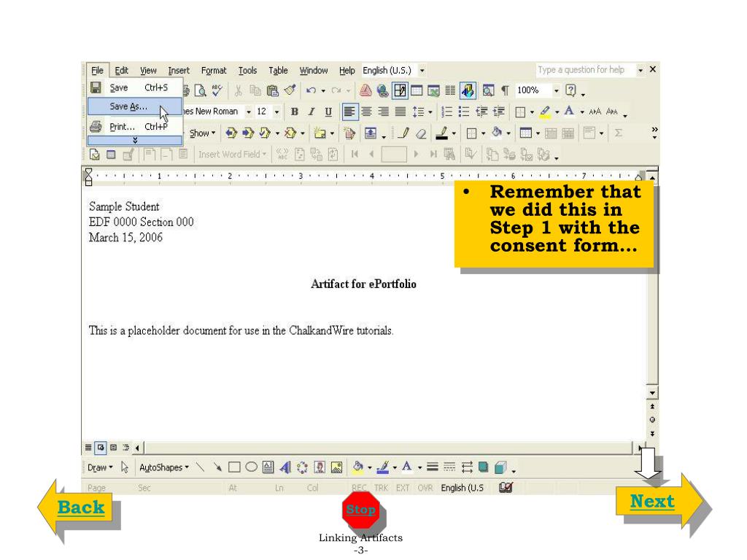Toggle the Drawing toolbar button

[468, 90]
